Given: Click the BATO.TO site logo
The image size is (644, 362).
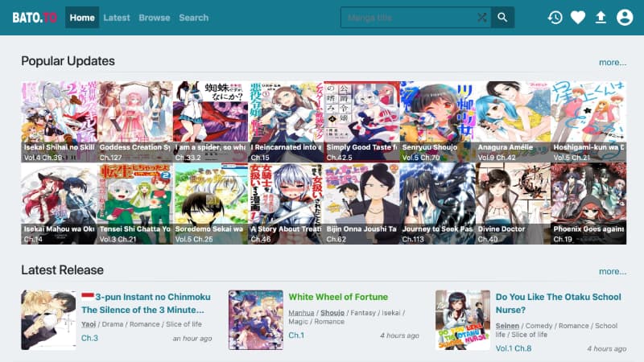Looking at the screenshot, I should pos(35,18).
